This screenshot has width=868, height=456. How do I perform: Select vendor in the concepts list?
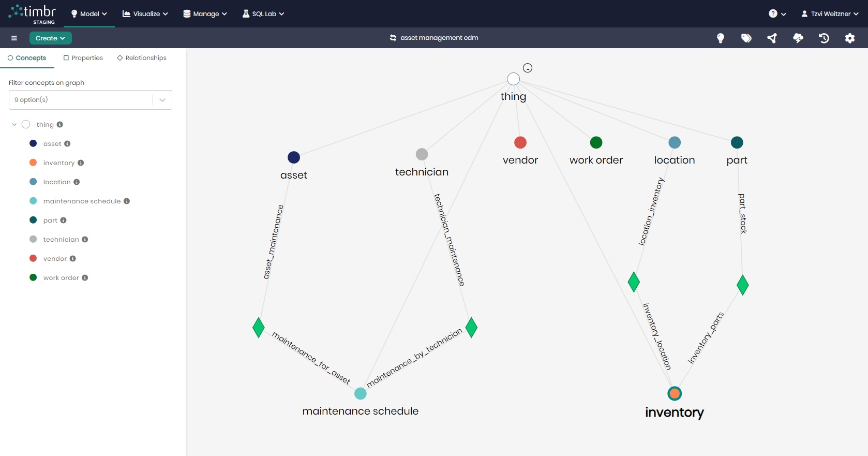(55, 259)
